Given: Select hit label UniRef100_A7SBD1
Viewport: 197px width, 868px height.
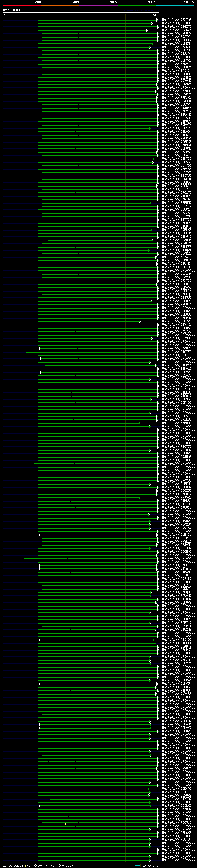Looking at the screenshot, I should pyautogui.click(x=177, y=47).
